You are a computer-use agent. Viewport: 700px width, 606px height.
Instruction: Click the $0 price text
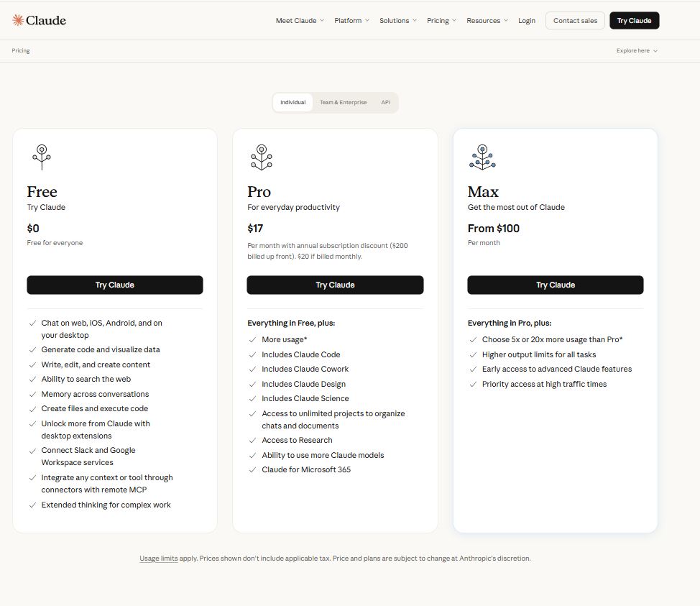(x=33, y=229)
